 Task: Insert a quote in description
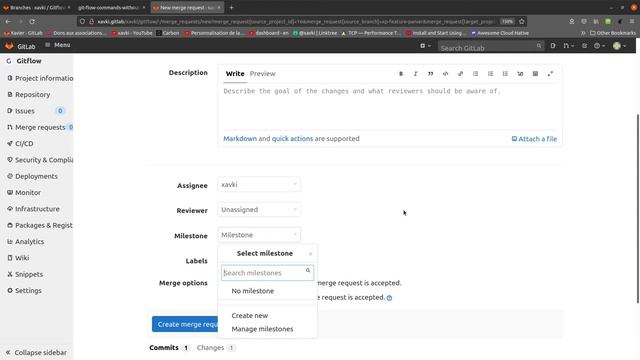point(430,74)
